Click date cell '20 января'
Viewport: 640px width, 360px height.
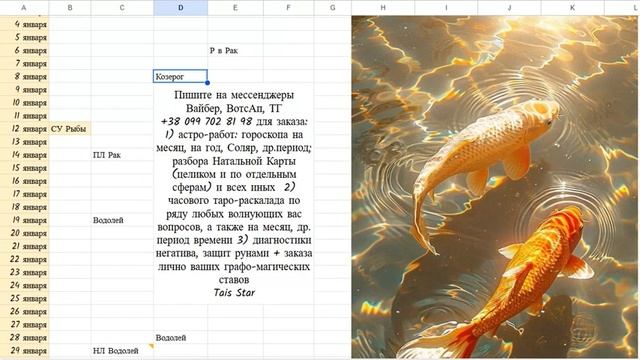tap(24, 233)
